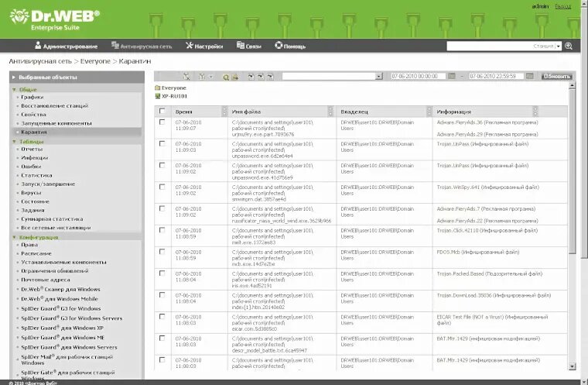This screenshot has width=588, height=385.
Task: Open Dr.Web для Windows Mobile settings
Action: coord(60,298)
